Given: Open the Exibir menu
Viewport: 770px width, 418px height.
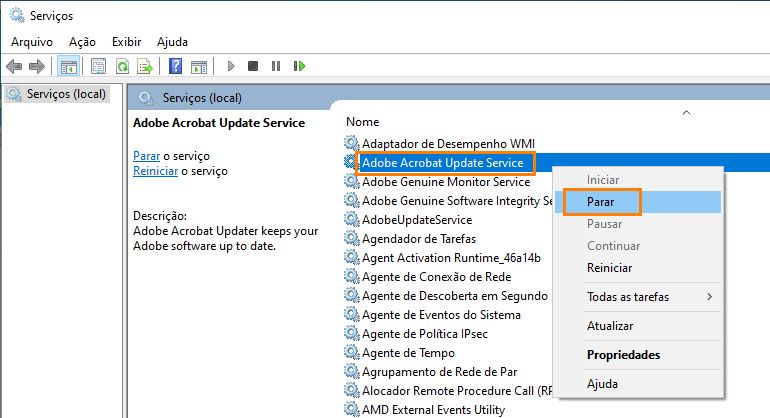Looking at the screenshot, I should pyautogui.click(x=126, y=42).
